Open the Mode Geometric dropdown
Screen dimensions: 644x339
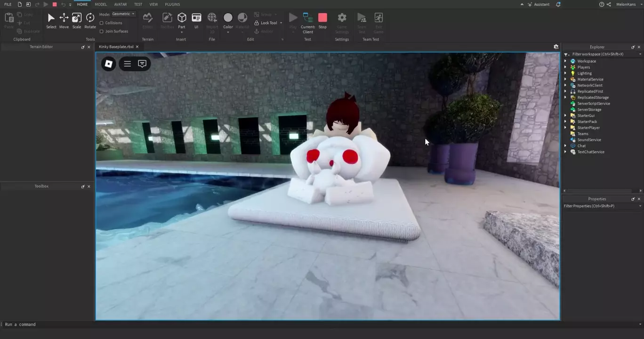[x=123, y=14]
